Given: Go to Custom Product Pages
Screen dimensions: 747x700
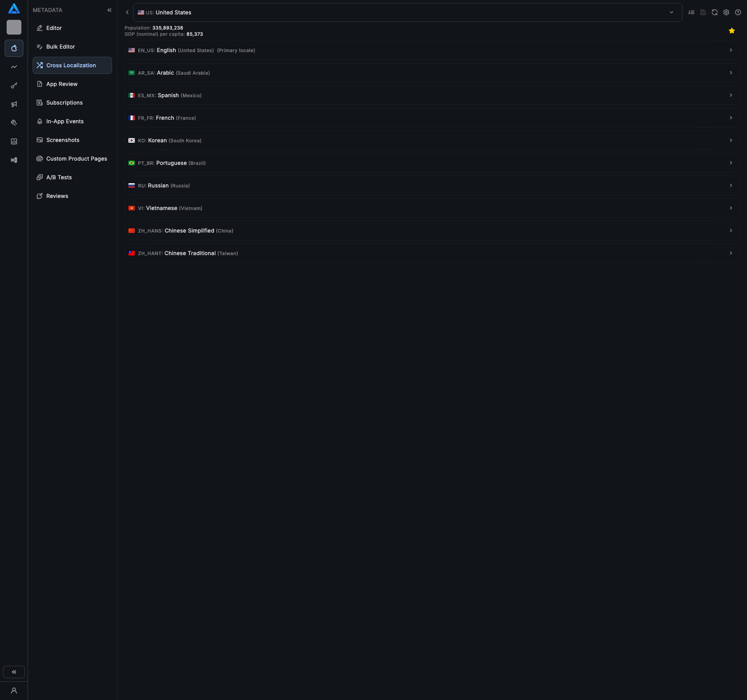Looking at the screenshot, I should pyautogui.click(x=76, y=159).
